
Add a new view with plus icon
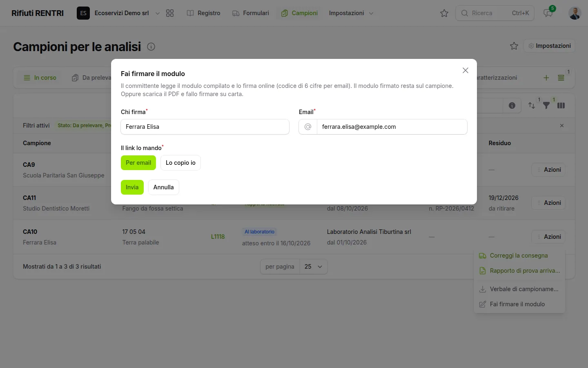point(546,78)
